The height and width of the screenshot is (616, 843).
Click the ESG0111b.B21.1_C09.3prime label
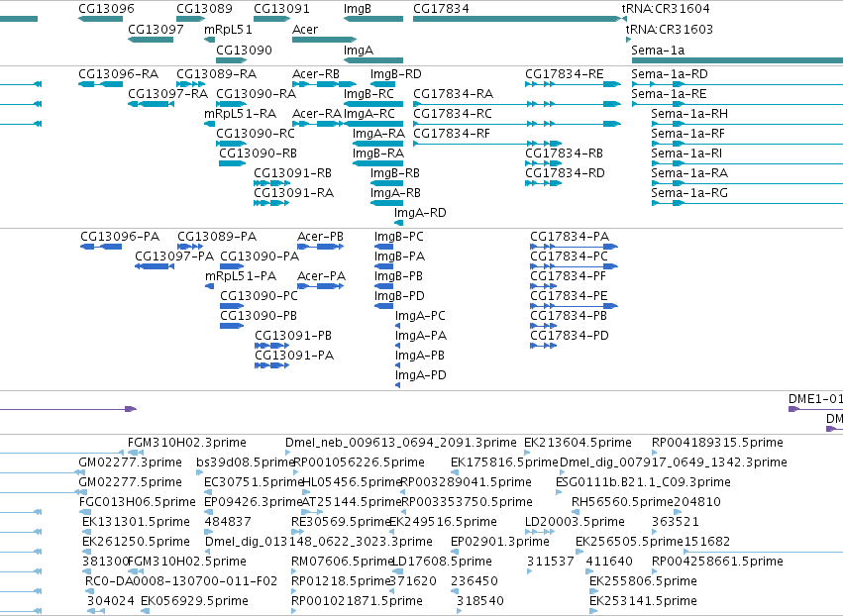pos(643,482)
